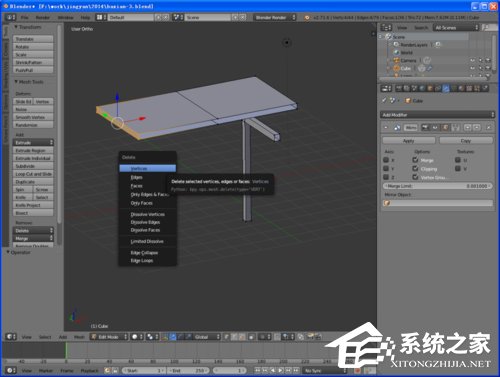
Task: Click the Merge Limit value slider
Action: tap(437, 186)
